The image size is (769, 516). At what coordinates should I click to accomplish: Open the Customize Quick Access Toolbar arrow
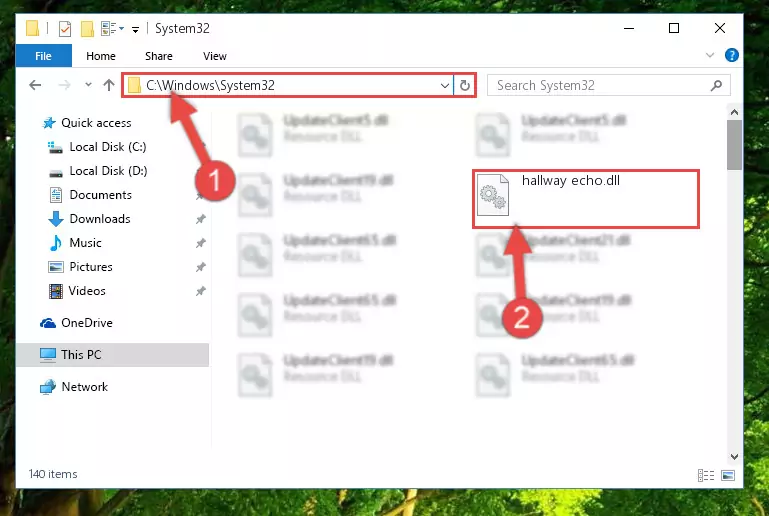pyautogui.click(x=135, y=30)
